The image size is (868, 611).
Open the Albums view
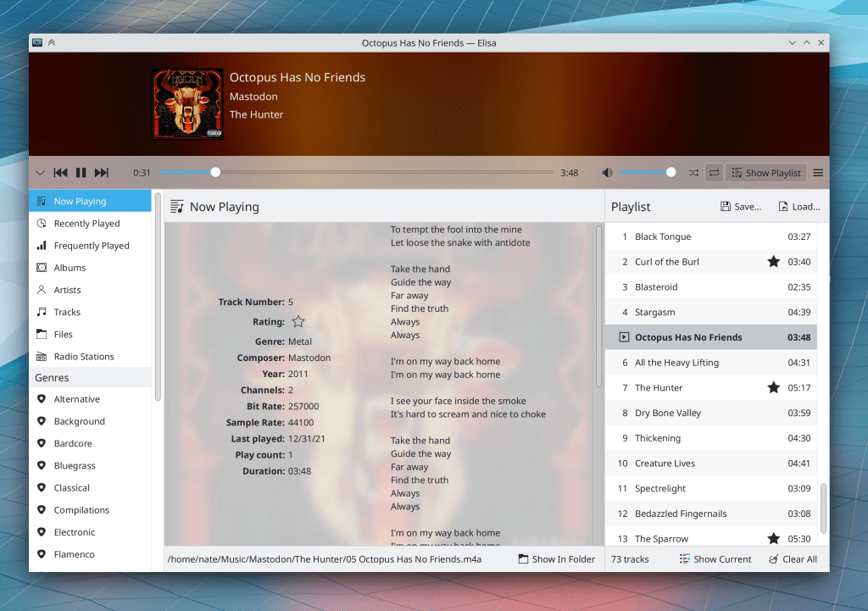[70, 268]
